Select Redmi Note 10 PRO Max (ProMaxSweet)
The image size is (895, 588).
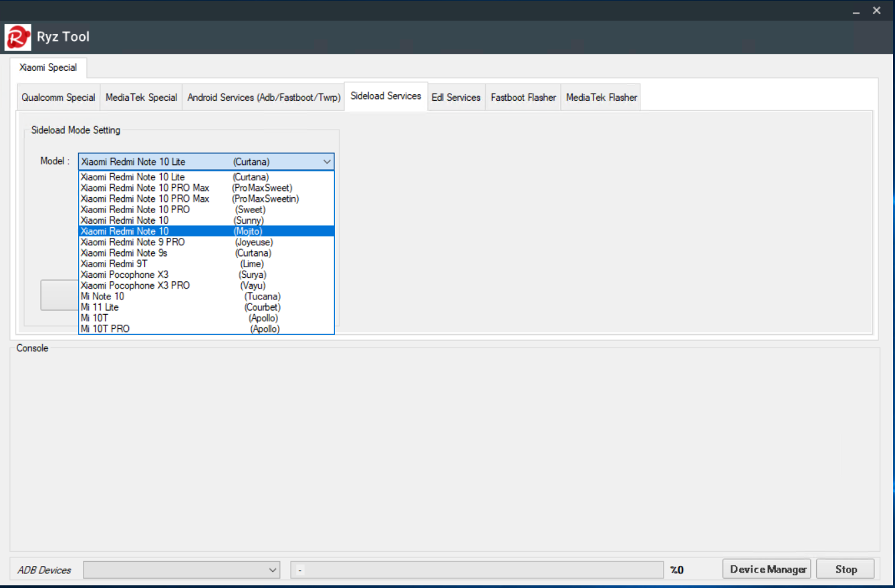(207, 188)
